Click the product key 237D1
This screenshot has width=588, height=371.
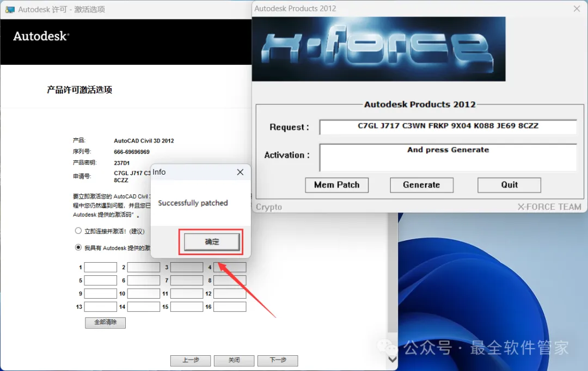[x=121, y=163]
